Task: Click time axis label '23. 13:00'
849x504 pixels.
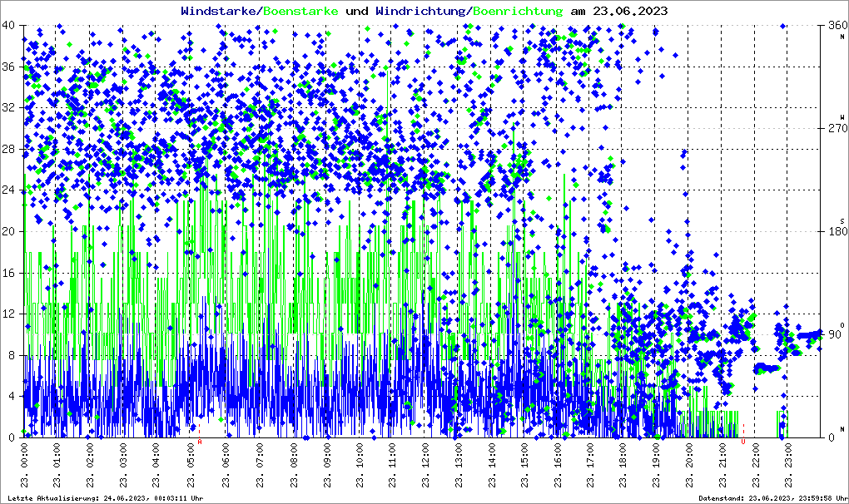Action: point(459,465)
